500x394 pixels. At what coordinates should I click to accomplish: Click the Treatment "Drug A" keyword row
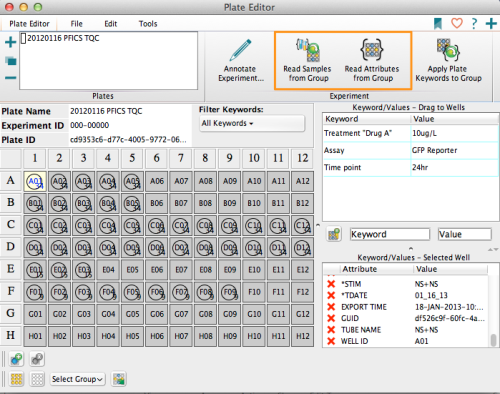point(410,133)
